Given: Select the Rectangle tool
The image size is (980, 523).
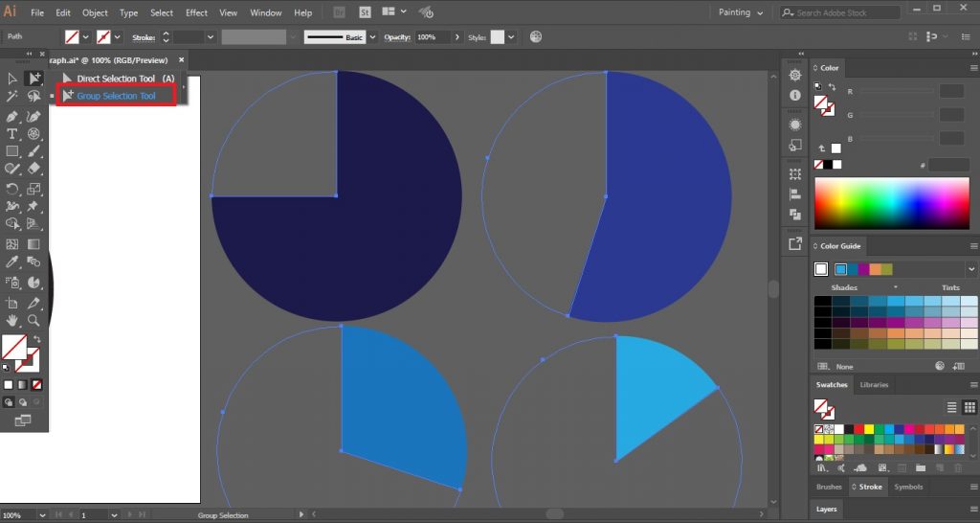Looking at the screenshot, I should 11,151.
